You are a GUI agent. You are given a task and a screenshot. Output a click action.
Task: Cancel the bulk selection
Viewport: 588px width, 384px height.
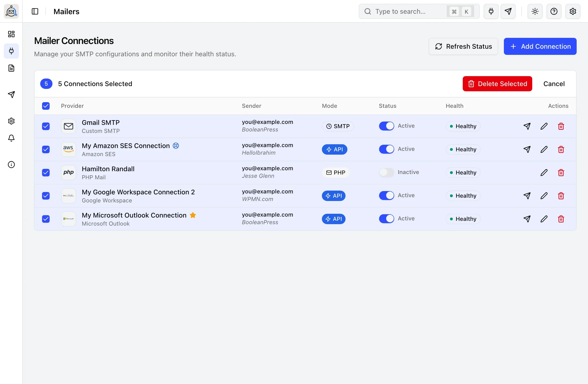click(554, 84)
